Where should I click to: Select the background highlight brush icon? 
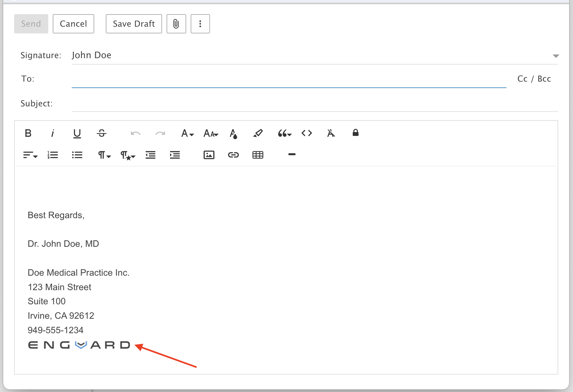[258, 133]
